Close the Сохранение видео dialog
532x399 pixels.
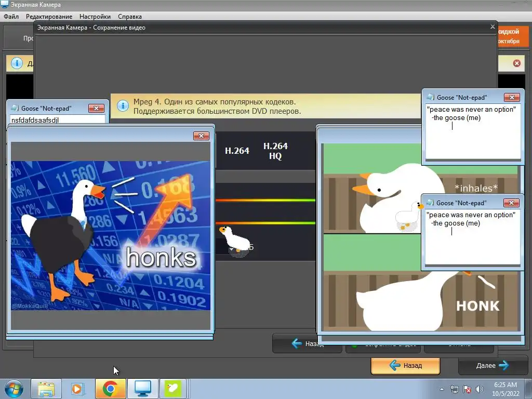click(493, 27)
